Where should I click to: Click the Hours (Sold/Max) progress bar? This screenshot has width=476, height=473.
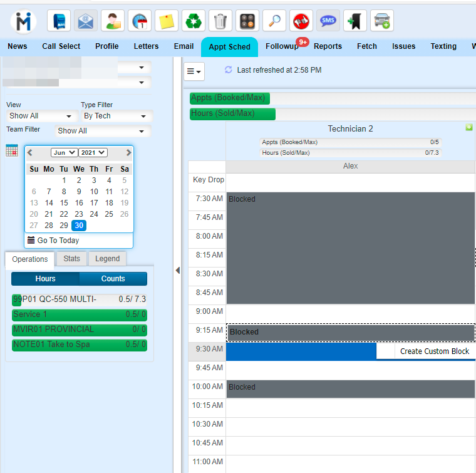[x=232, y=113]
